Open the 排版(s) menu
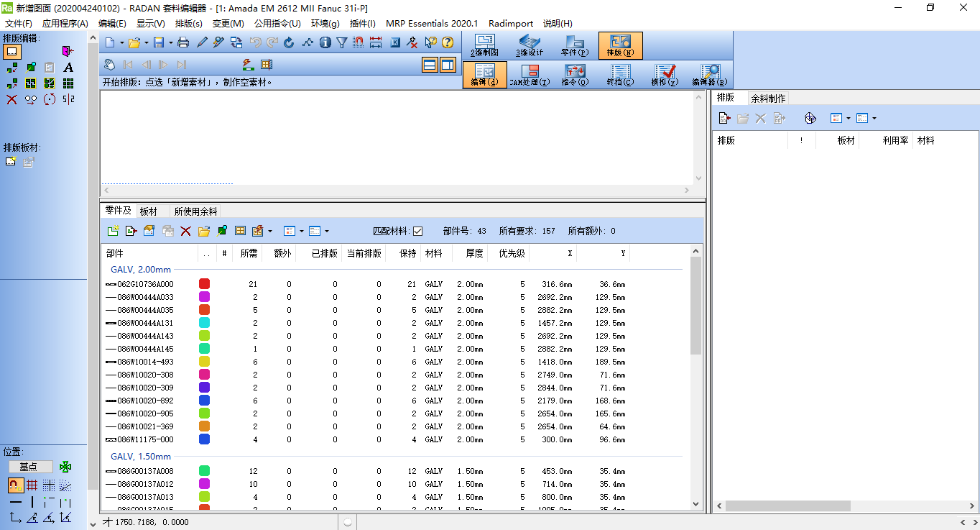The height and width of the screenshot is (530, 980). [189, 23]
